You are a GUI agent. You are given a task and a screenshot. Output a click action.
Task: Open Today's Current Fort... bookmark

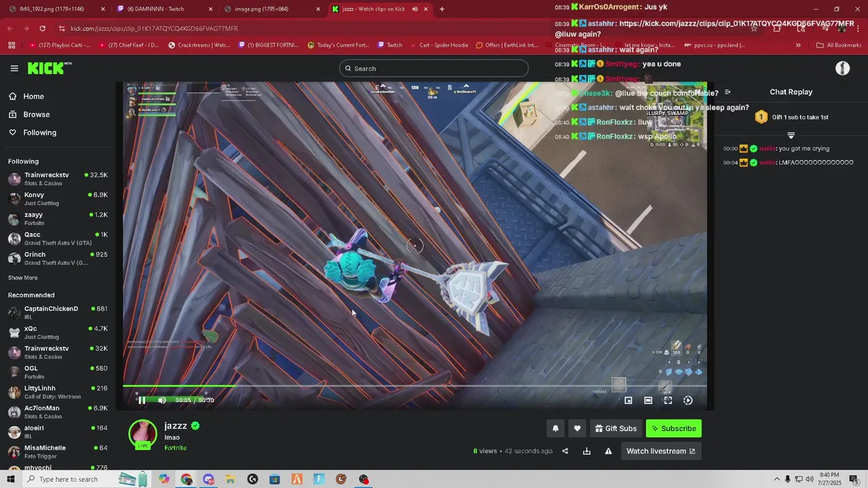[x=338, y=45]
